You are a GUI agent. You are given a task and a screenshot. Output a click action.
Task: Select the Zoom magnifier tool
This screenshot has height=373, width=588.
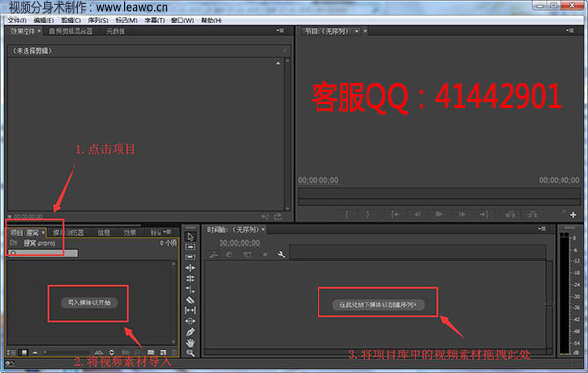[190, 352]
